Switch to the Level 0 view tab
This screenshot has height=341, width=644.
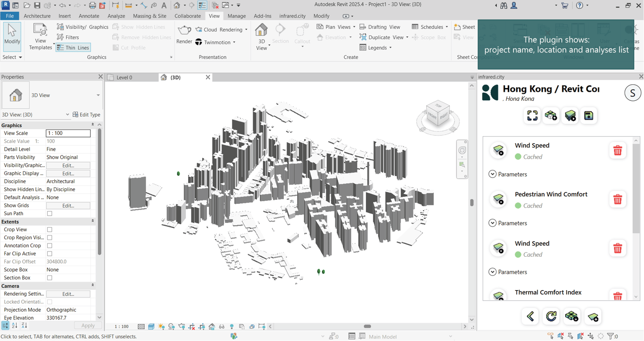pos(124,77)
